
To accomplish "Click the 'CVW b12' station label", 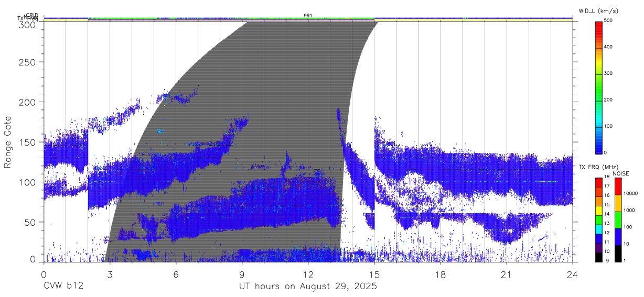I will pos(63,287).
